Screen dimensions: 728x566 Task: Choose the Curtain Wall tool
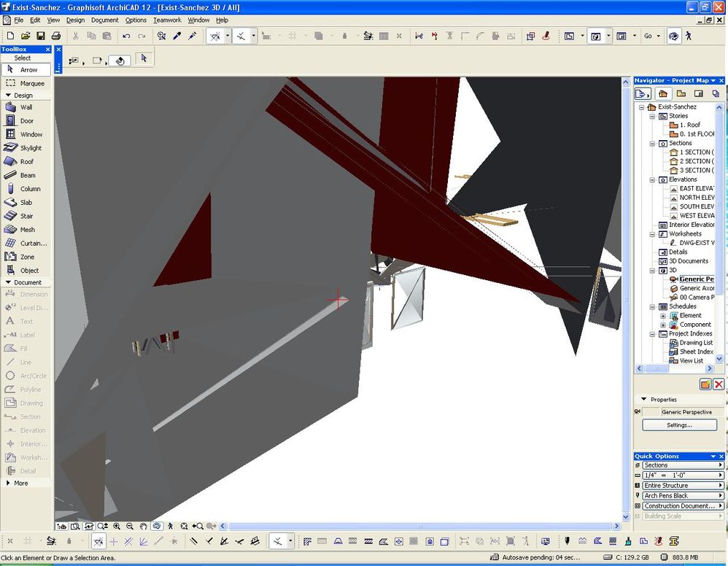(26, 243)
